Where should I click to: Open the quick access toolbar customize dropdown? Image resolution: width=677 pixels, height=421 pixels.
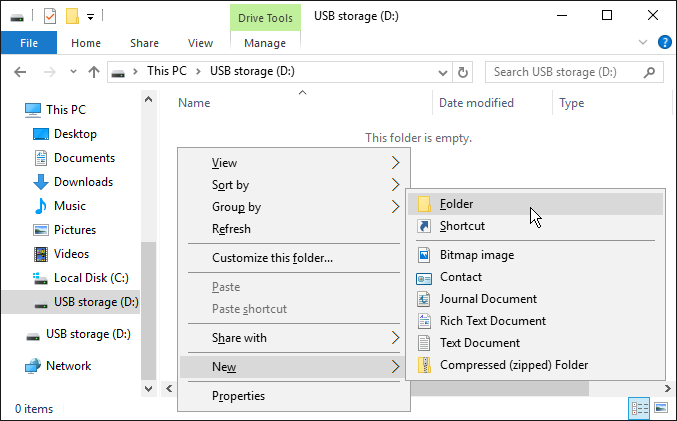click(x=90, y=17)
